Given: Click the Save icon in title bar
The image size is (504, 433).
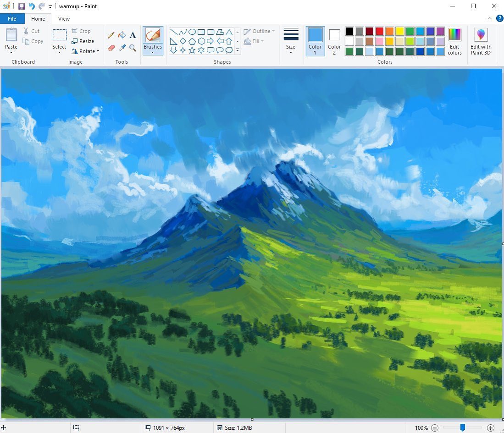Looking at the screenshot, I should (22, 6).
